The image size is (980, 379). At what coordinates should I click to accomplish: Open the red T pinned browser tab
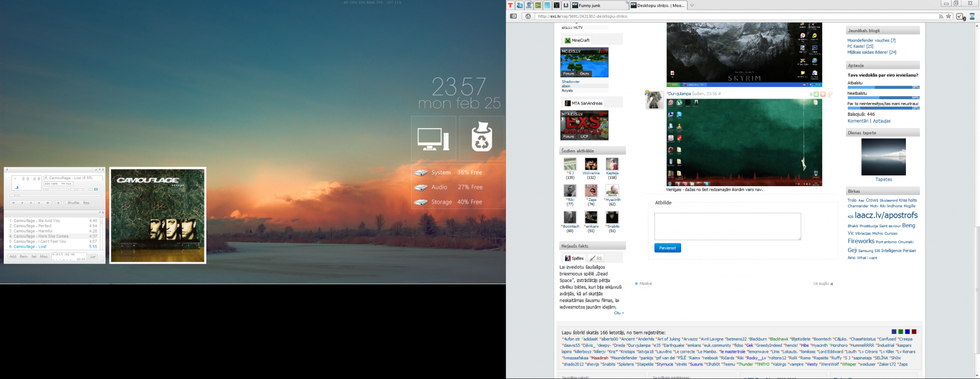coord(510,5)
